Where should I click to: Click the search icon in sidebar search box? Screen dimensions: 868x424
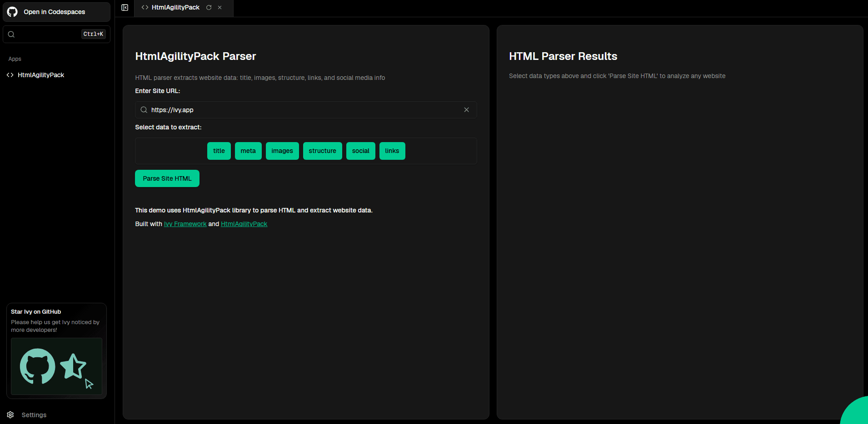pos(11,35)
